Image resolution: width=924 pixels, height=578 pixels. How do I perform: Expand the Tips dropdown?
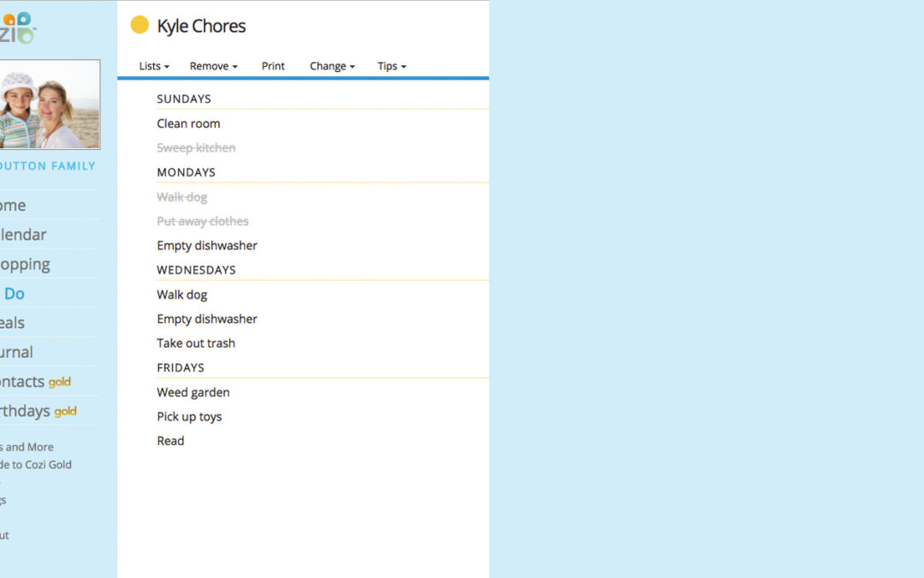tap(392, 66)
